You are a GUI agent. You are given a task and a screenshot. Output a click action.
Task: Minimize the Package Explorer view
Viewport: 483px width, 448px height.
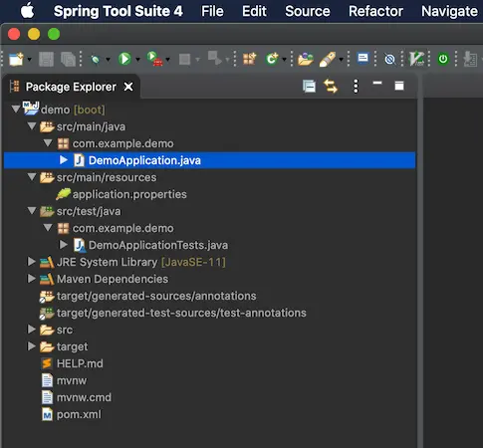point(377,83)
